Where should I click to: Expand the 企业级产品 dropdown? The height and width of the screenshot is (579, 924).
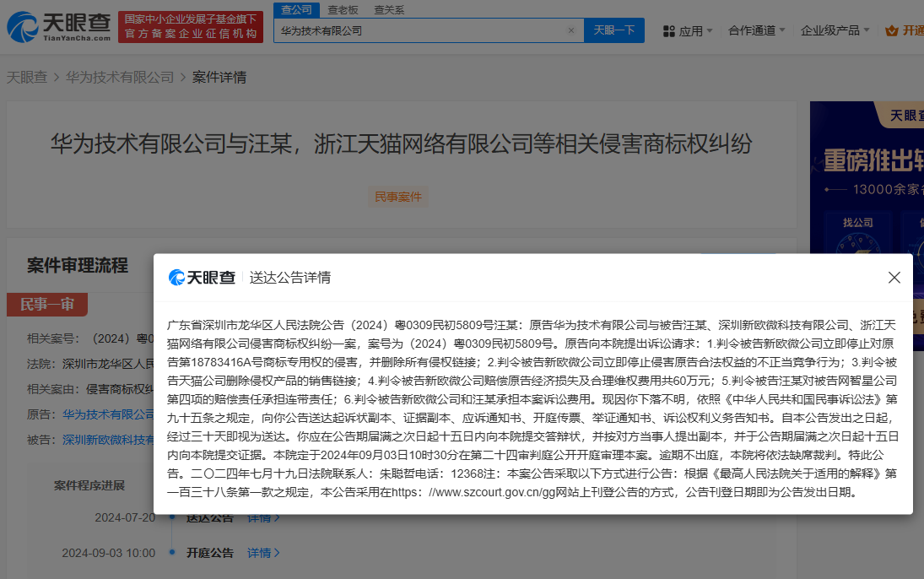[x=835, y=30]
